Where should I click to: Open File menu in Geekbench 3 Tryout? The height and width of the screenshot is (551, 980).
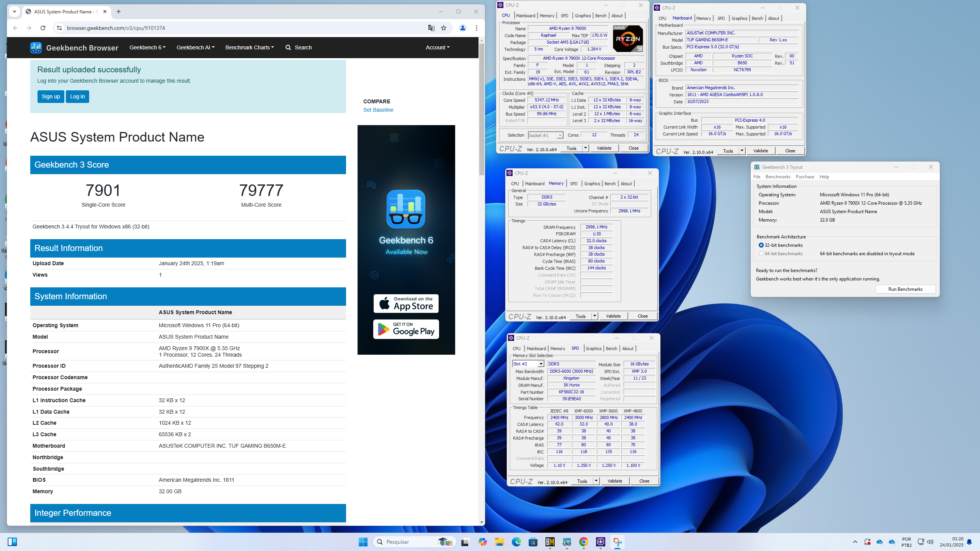coord(757,177)
